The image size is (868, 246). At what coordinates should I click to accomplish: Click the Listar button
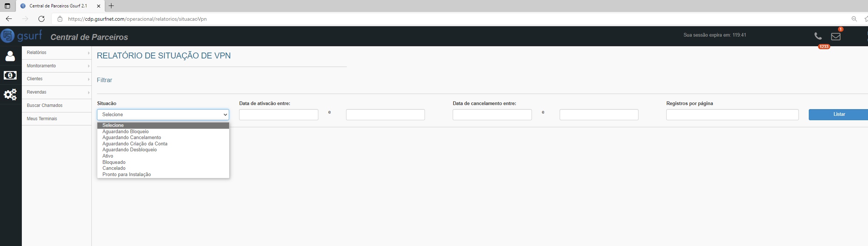[x=838, y=114]
